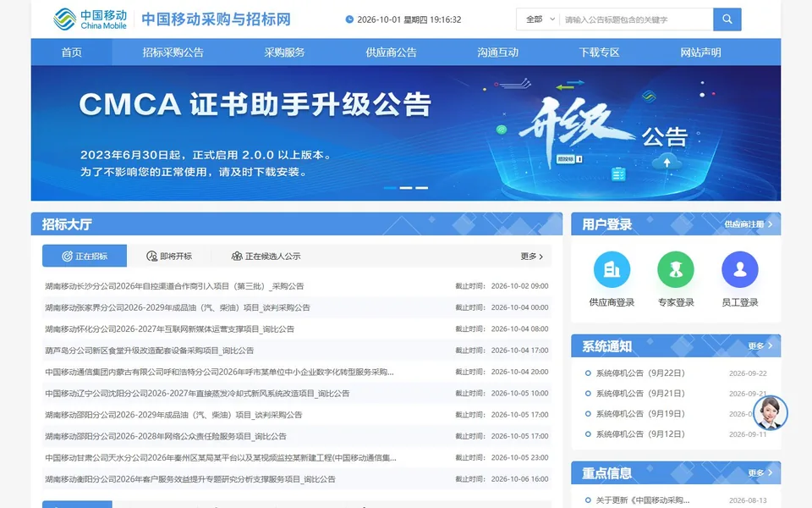Open 下载专区 navigation menu

(599, 52)
